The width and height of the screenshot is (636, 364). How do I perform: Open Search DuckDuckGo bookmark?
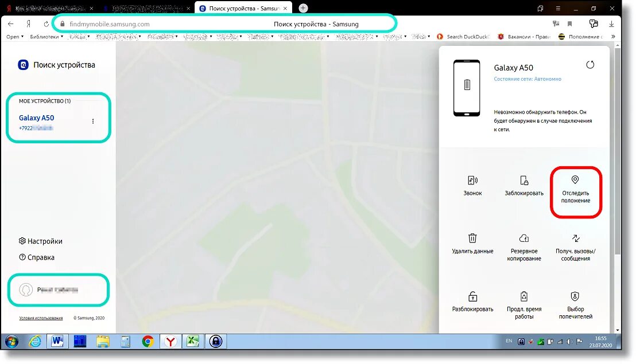coord(463,37)
